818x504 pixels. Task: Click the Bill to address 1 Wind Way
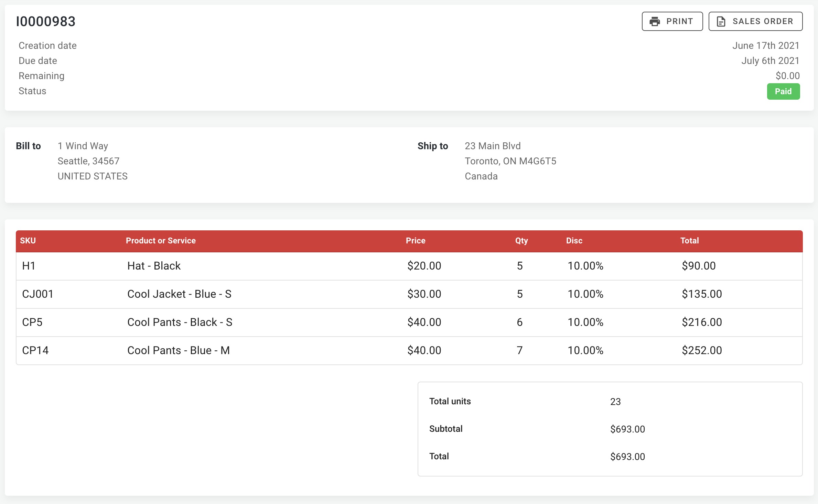pyautogui.click(x=83, y=146)
